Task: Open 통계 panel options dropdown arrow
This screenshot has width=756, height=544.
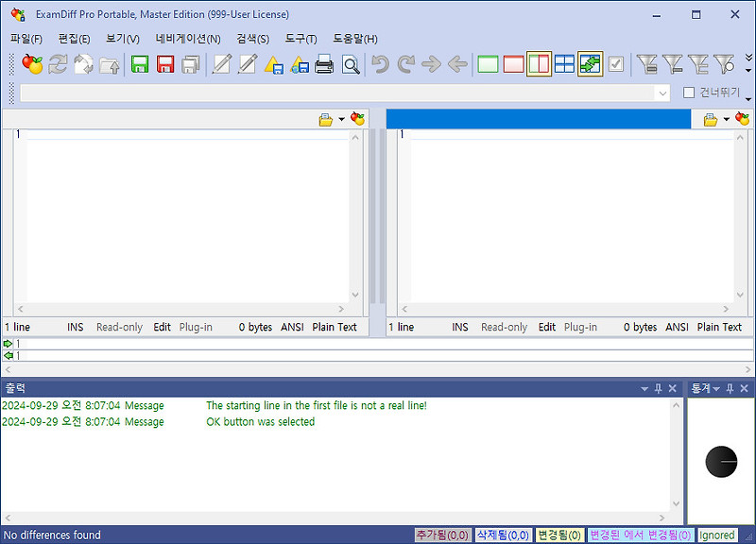Action: (716, 388)
